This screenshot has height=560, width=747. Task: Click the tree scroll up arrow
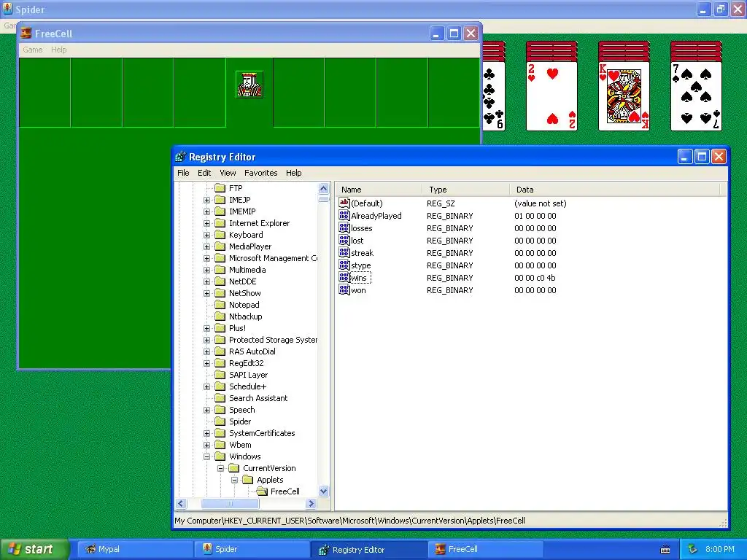[x=323, y=189]
